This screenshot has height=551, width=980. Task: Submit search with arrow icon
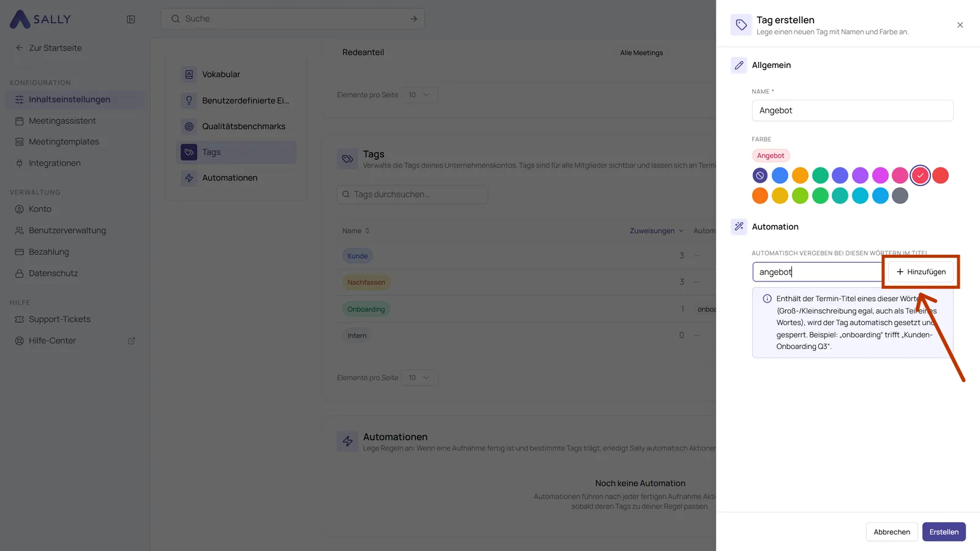(414, 19)
